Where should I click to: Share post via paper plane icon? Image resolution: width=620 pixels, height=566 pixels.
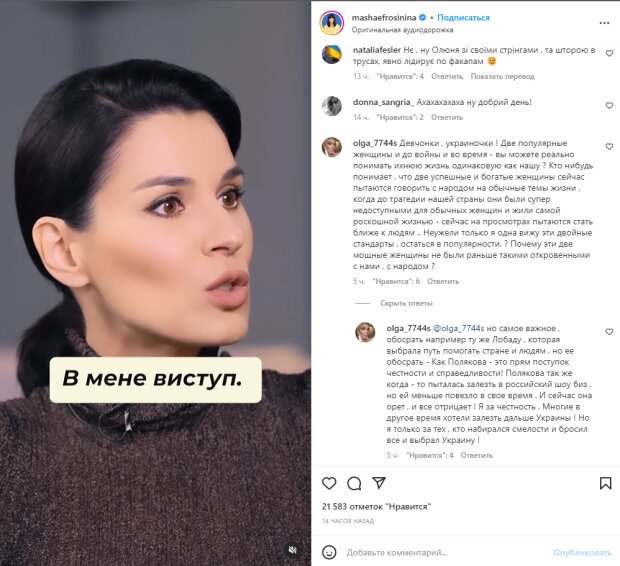click(379, 483)
